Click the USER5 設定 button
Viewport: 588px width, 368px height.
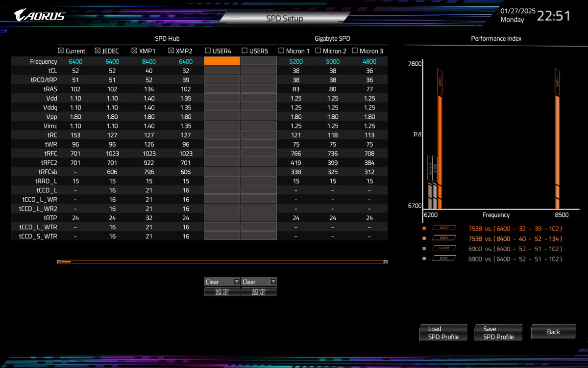coord(259,292)
